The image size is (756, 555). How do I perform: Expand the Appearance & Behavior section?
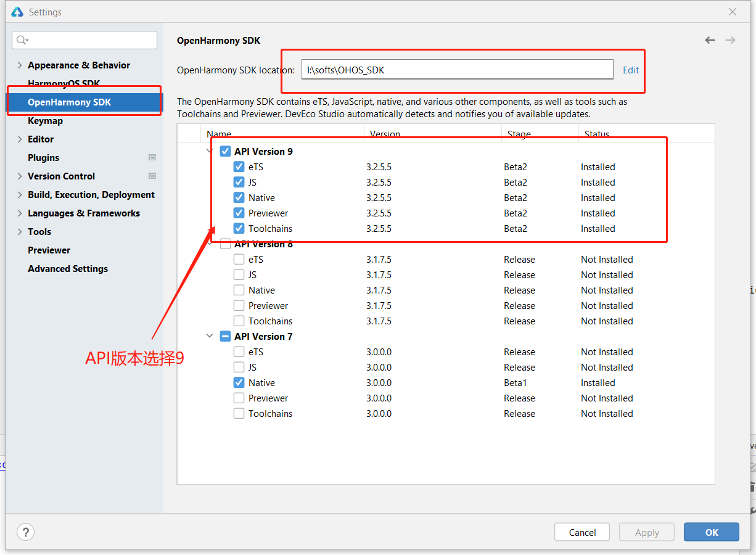pyautogui.click(x=20, y=65)
